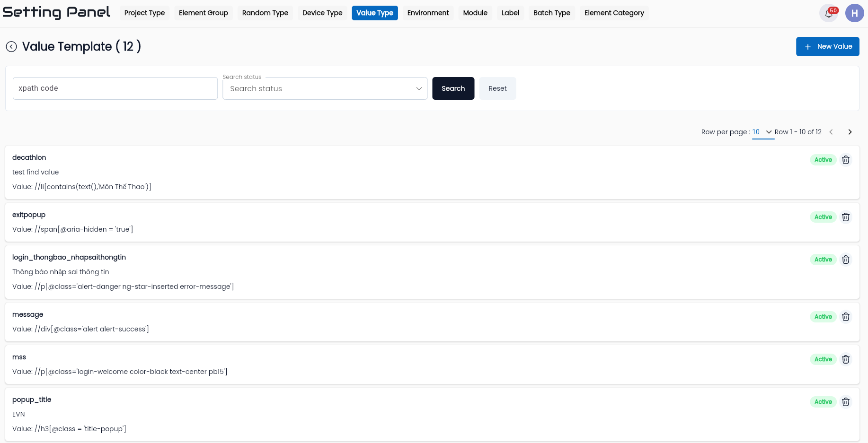Click the New Value button
Viewport: 868px width, 443px height.
pyautogui.click(x=827, y=46)
